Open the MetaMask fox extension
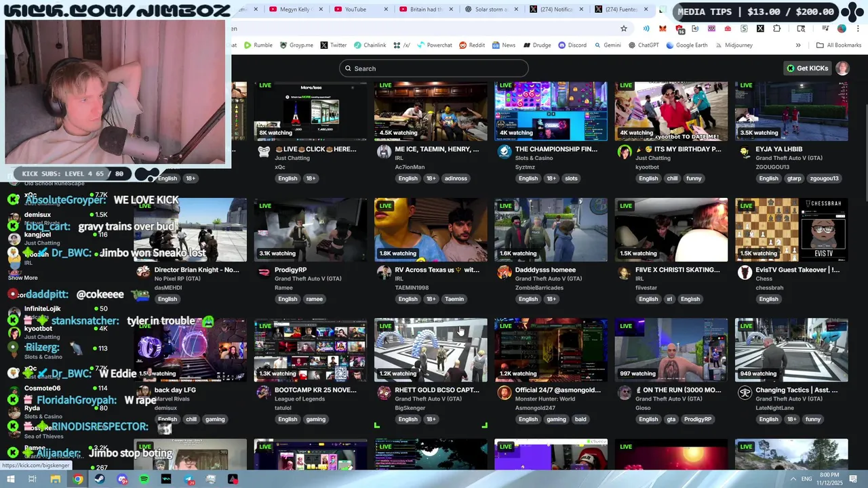 tap(663, 28)
